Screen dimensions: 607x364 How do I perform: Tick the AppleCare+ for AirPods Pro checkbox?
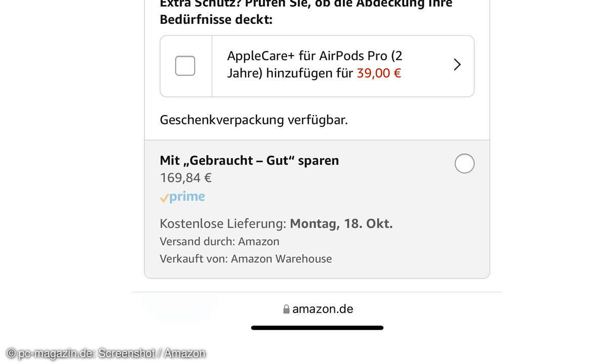click(x=185, y=66)
